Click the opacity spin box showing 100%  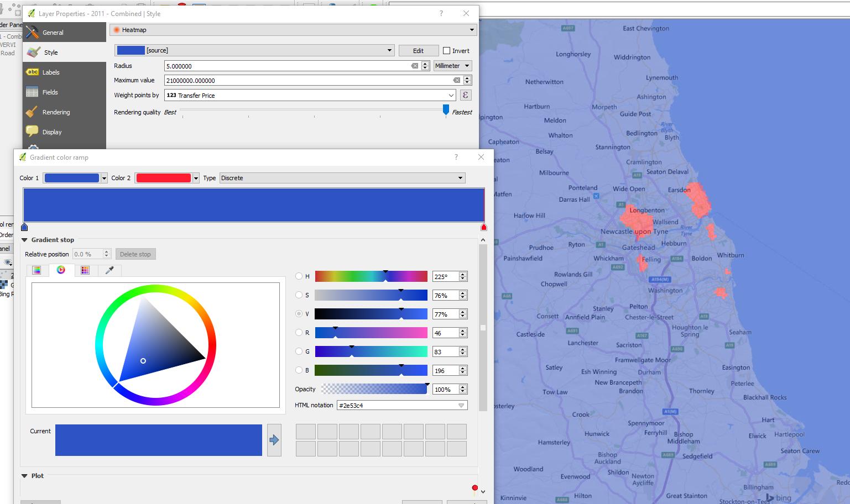tap(450, 389)
